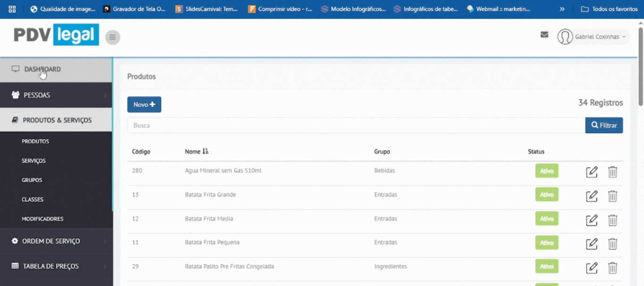644x286 pixels.
Task: Toggle Ativo status for Batata Frita Grande
Action: tap(546, 194)
